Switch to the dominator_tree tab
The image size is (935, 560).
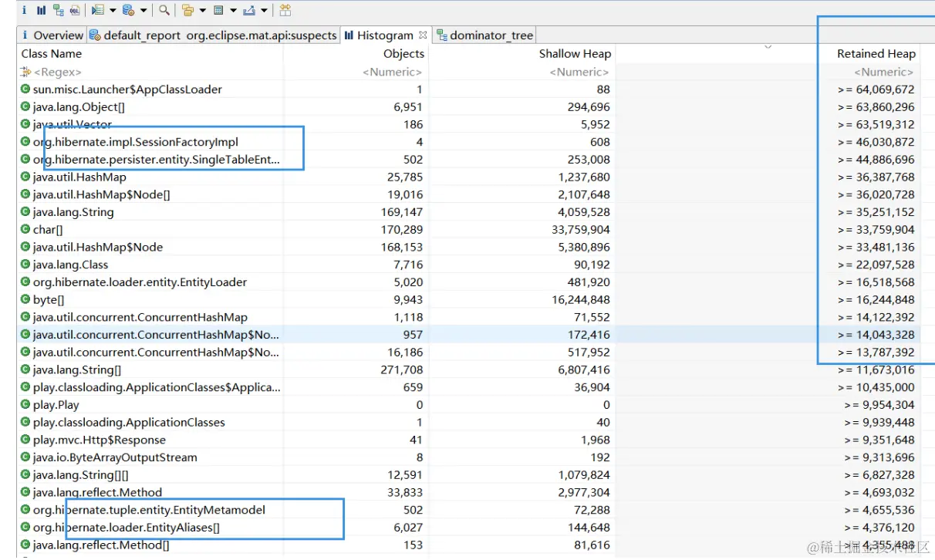click(x=485, y=35)
